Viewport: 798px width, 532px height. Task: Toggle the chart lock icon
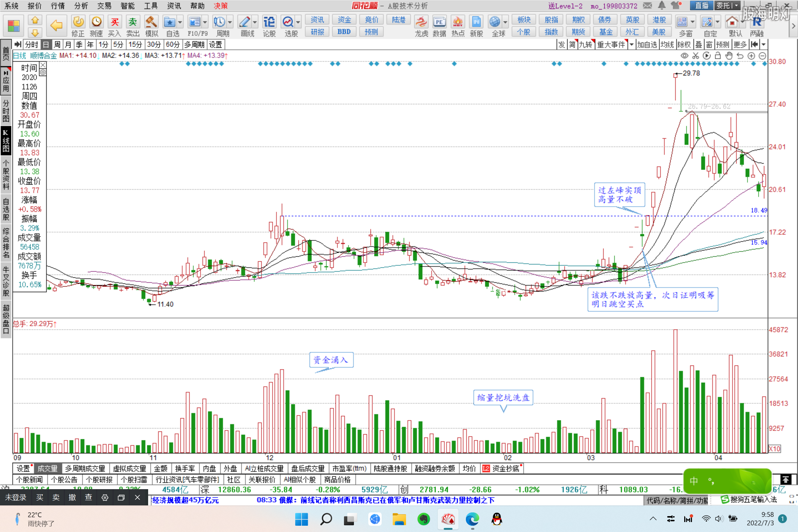pyautogui.click(x=718, y=56)
